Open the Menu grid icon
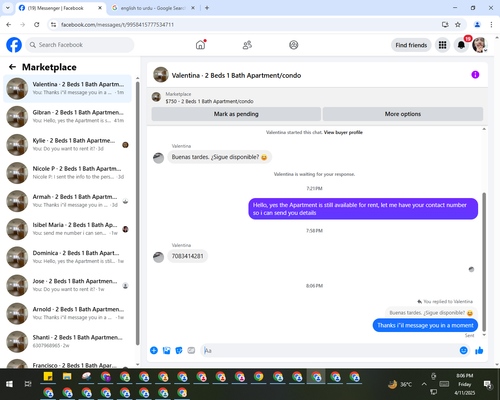 click(442, 45)
